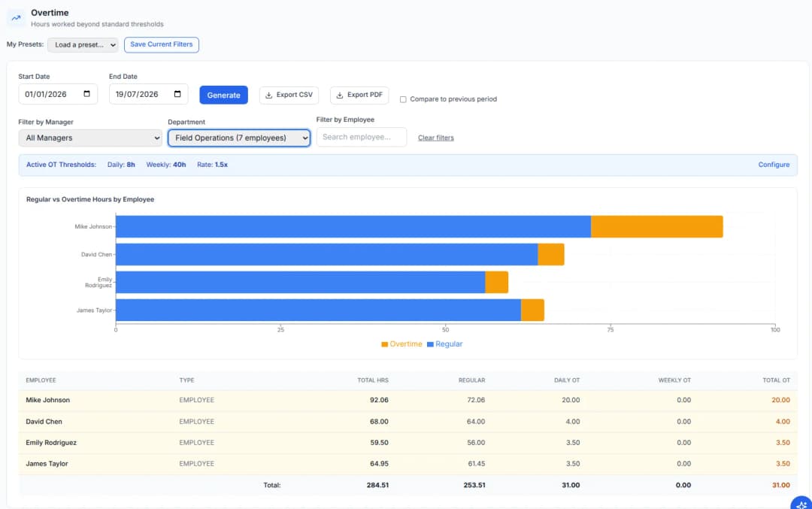This screenshot has height=509, width=812.
Task: Toggle the Regular legend swatch in chart
Action: (430, 344)
